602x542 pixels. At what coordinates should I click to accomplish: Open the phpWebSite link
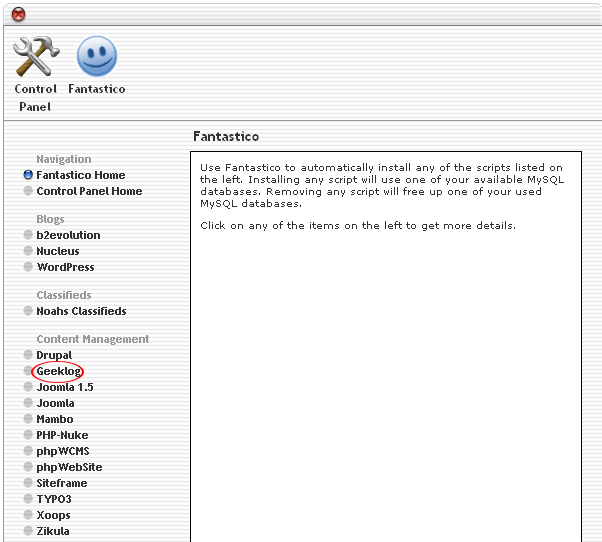click(69, 468)
